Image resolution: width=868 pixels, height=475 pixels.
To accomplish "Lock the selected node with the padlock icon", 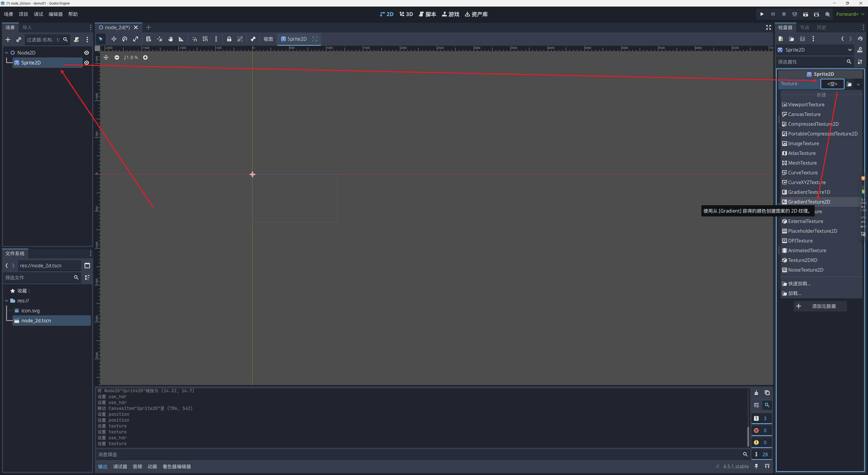I will [229, 39].
